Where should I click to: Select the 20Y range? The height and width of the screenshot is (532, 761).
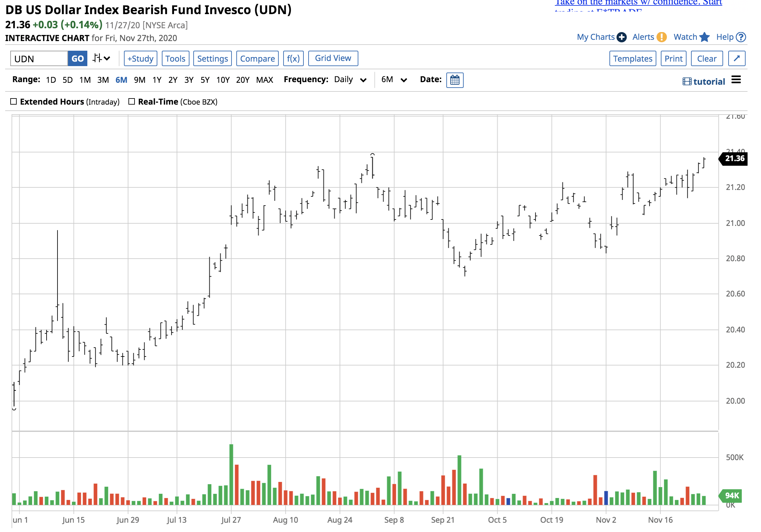[243, 80]
